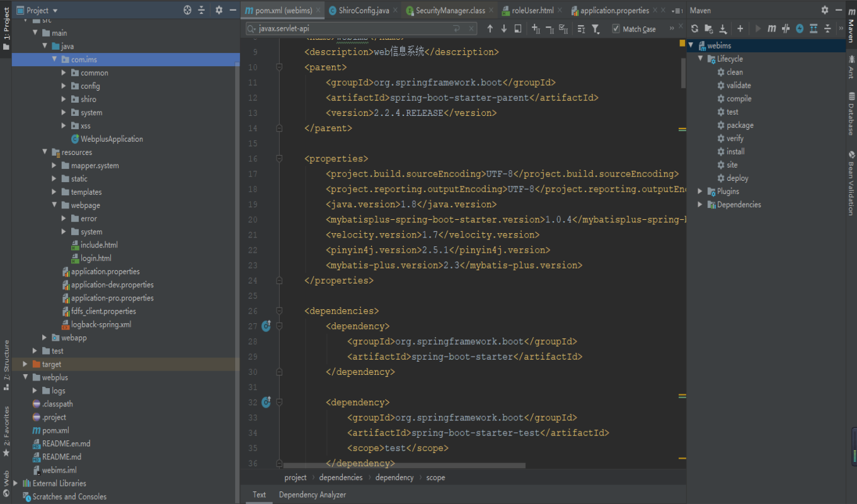Go to previous search occurrence arrow
This screenshot has width=857, height=504.
tap(490, 29)
